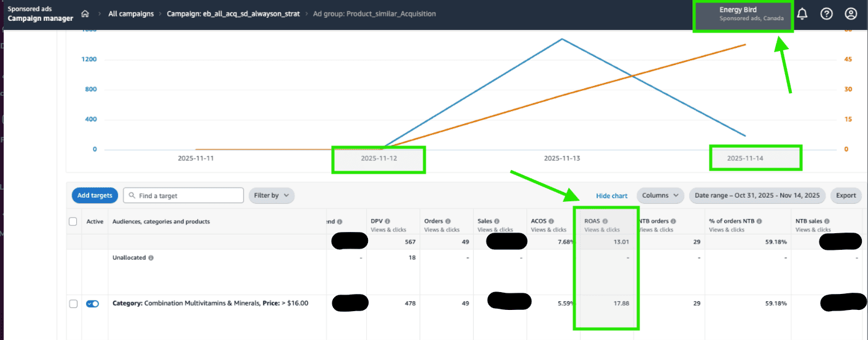868x340 pixels.
Task: Open the help question-mark icon
Action: pos(827,14)
